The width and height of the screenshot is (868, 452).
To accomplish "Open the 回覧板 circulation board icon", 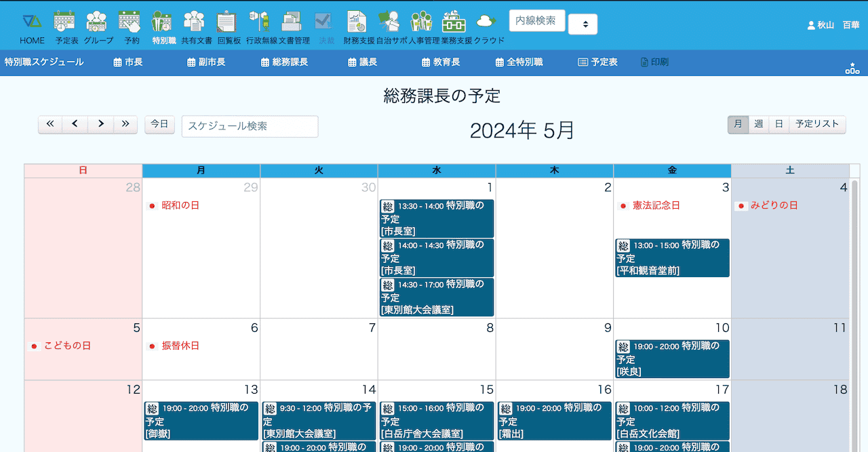I will click(229, 28).
